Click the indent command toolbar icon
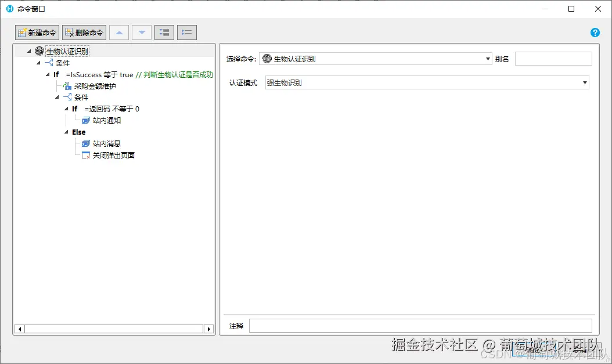 pos(164,32)
